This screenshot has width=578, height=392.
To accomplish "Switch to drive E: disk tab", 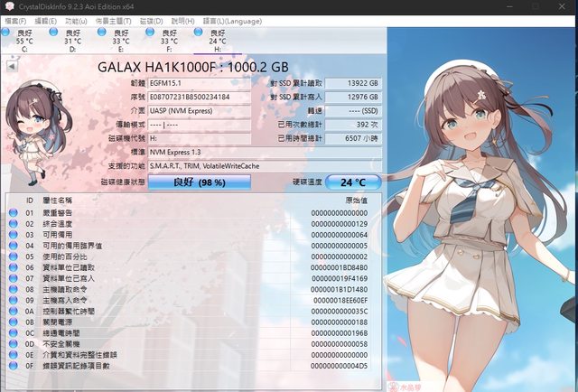I will coord(120,41).
